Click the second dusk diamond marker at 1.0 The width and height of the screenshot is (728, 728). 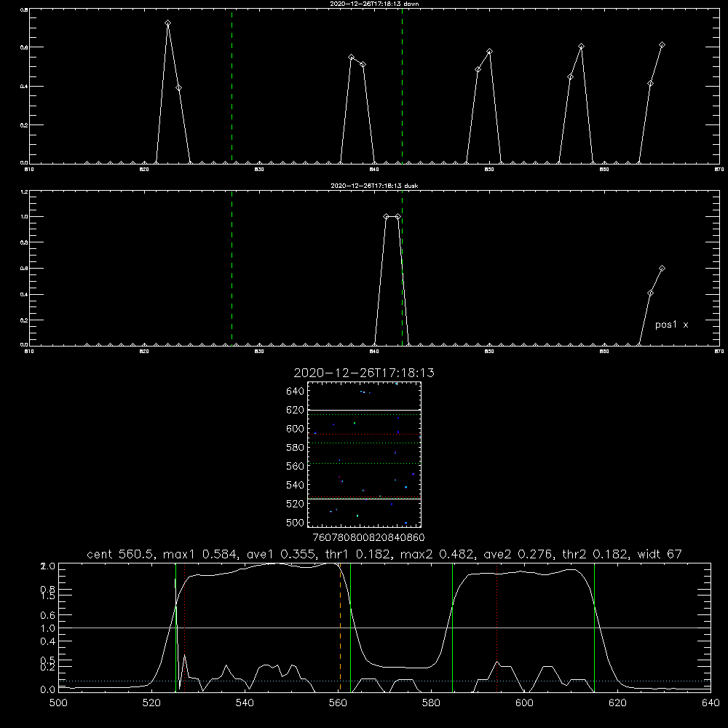[398, 217]
